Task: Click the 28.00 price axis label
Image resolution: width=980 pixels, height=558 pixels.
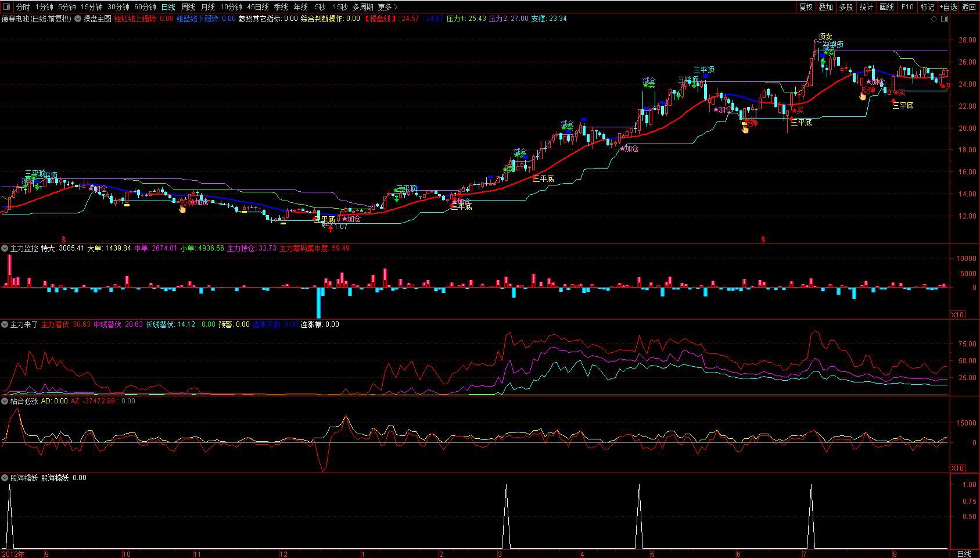Action: click(967, 40)
